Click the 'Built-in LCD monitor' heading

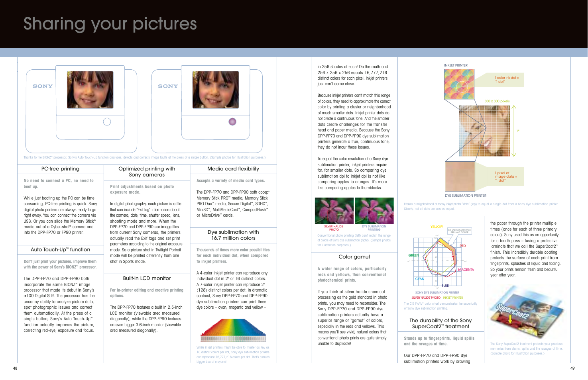(x=147, y=278)
